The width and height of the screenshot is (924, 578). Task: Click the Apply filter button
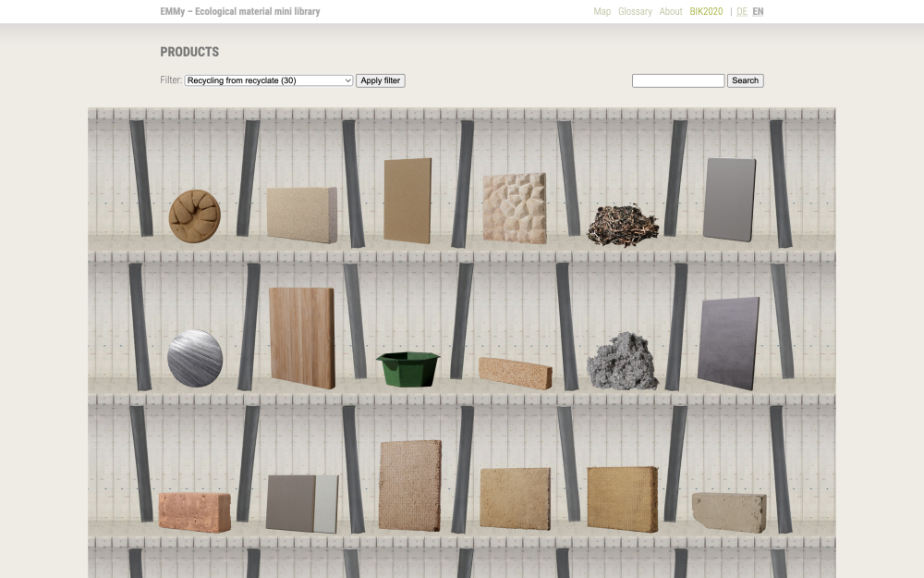(x=380, y=80)
